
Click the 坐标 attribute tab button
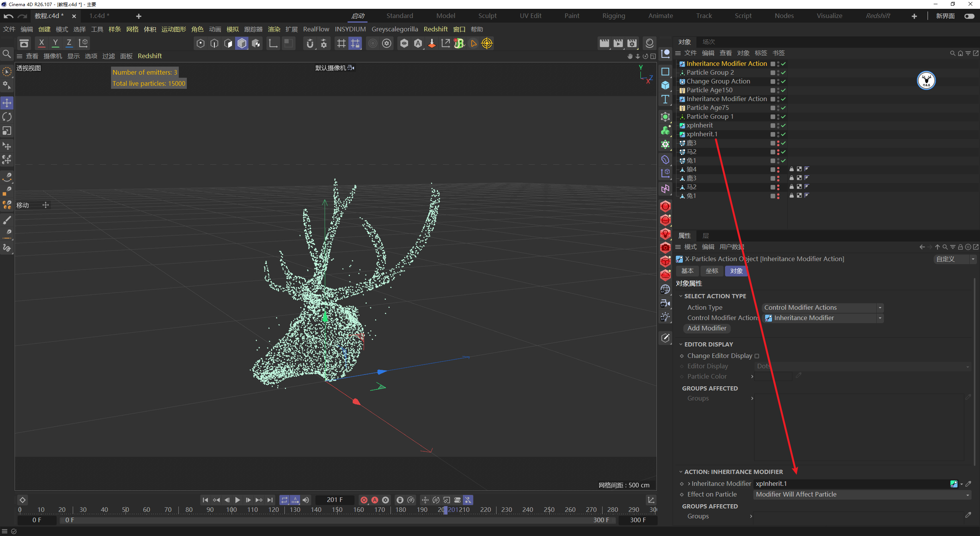(712, 271)
